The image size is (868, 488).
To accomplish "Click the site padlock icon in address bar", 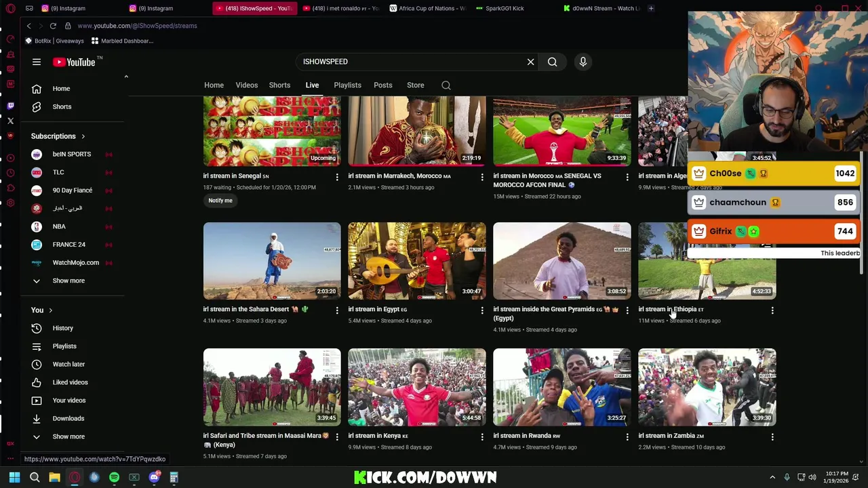I will click(x=68, y=26).
